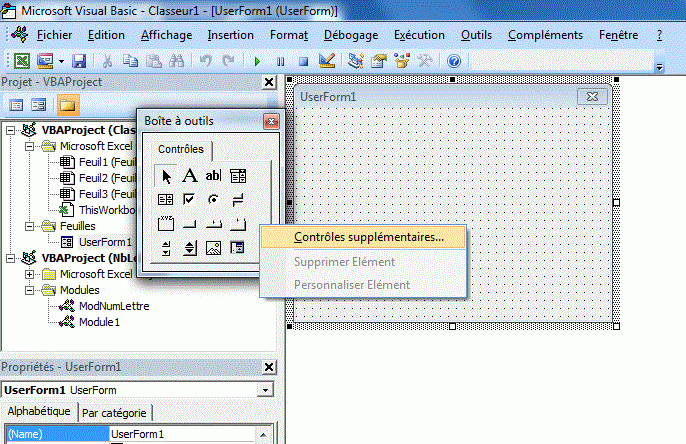The image size is (686, 444).
Task: Open the Edition menu
Action: (106, 35)
